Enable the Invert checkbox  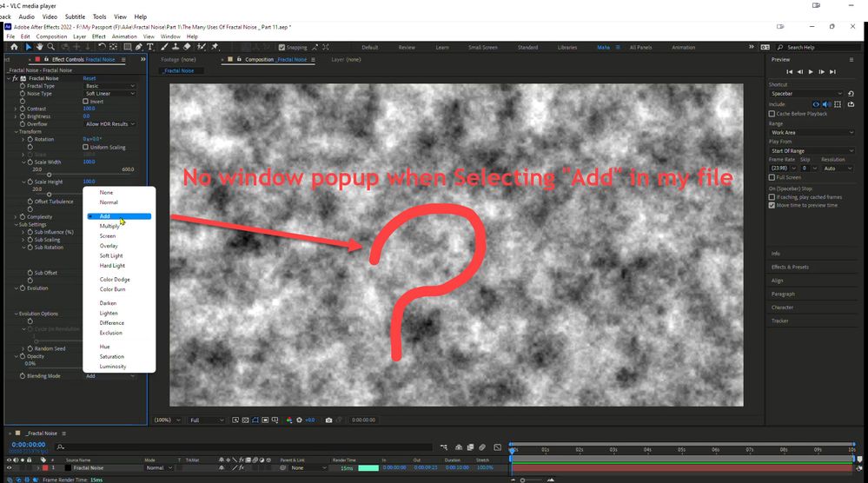click(85, 102)
